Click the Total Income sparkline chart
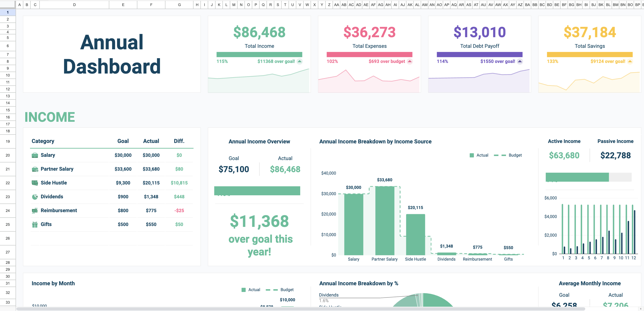This screenshot has height=311, width=644. click(x=259, y=80)
